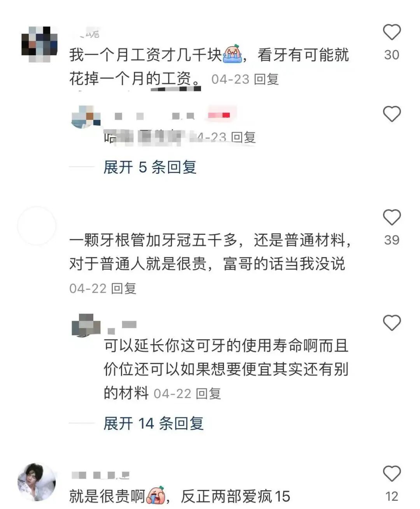Open the gray avatar of the 04-22 replier
The height and width of the screenshot is (509, 420).
pyautogui.click(x=86, y=325)
